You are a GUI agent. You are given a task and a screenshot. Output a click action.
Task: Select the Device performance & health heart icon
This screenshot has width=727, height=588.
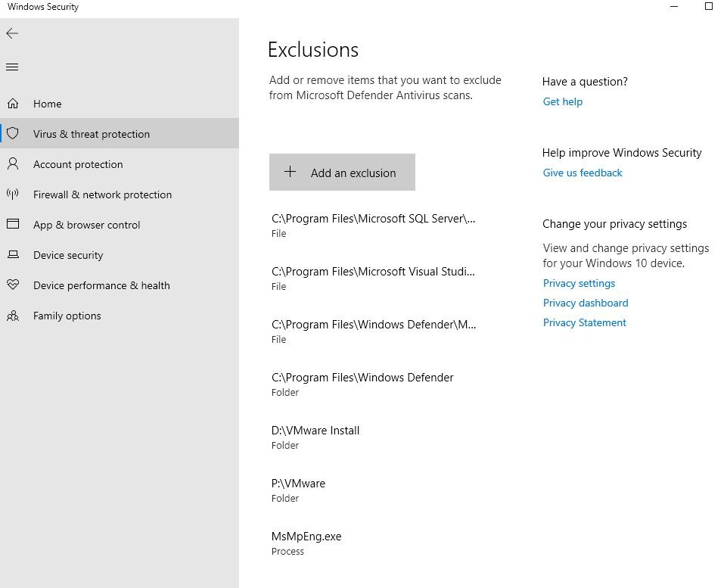[x=11, y=285]
